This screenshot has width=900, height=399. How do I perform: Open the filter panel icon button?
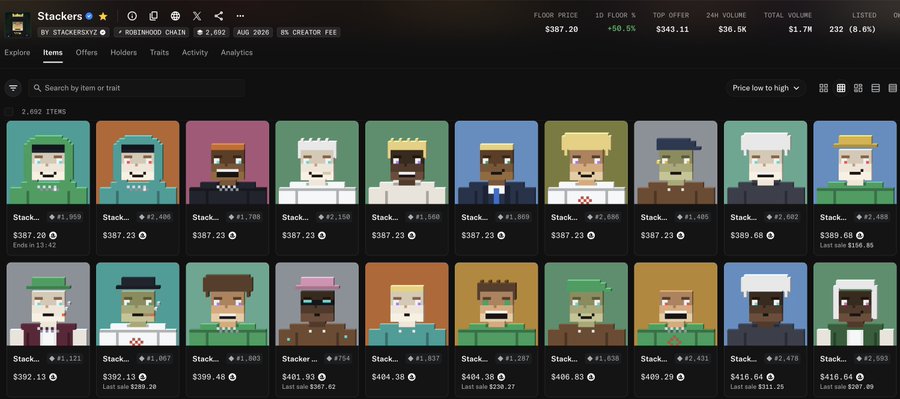pos(13,88)
